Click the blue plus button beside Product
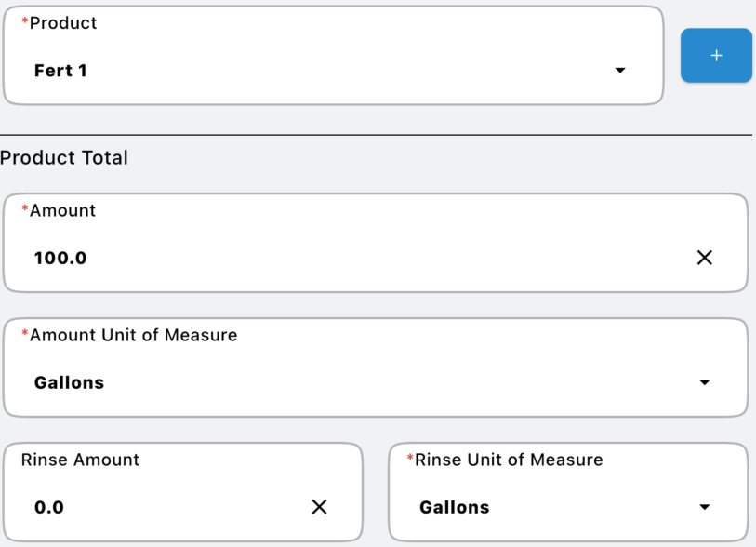 click(x=716, y=56)
